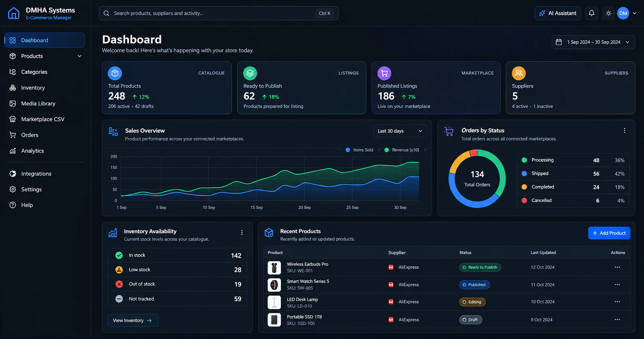This screenshot has width=644, height=339.
Task: Toggle Items Sold legend series
Action: click(359, 150)
